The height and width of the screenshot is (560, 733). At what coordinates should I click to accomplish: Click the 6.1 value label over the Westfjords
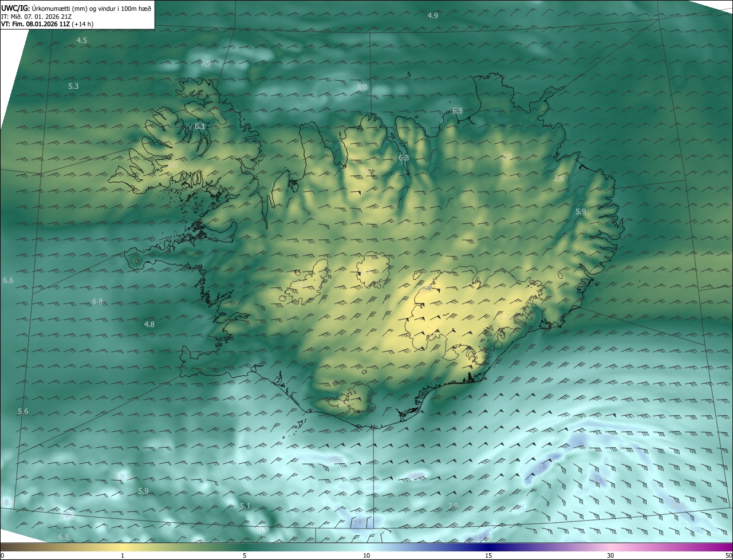(200, 126)
